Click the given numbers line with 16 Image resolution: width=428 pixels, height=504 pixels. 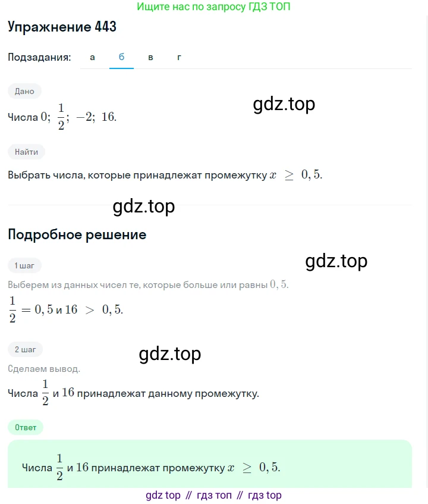(x=62, y=117)
